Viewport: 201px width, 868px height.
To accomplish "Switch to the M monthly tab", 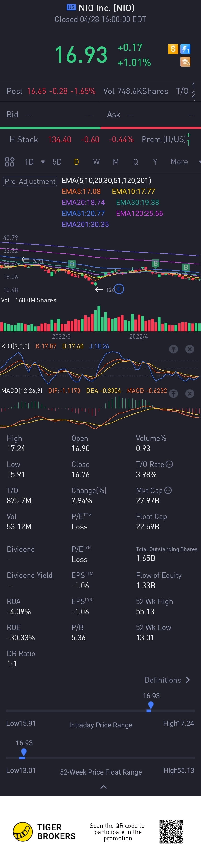I will coord(116,162).
